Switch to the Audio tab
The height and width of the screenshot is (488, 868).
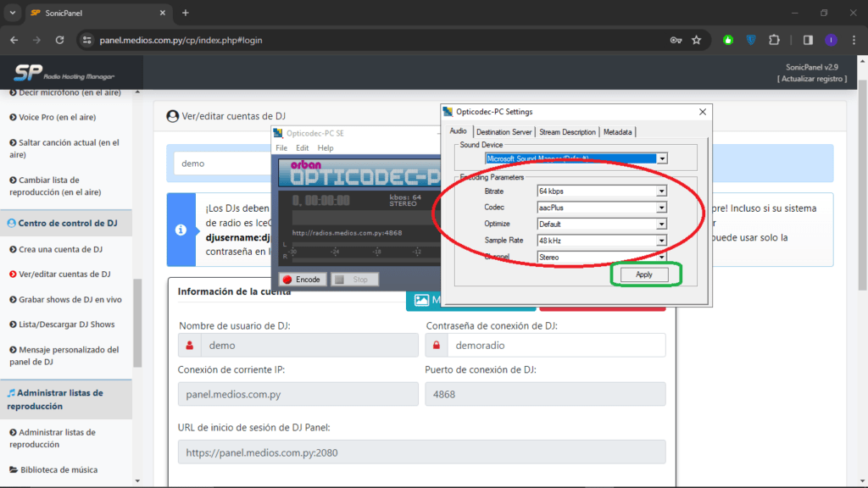[458, 131]
